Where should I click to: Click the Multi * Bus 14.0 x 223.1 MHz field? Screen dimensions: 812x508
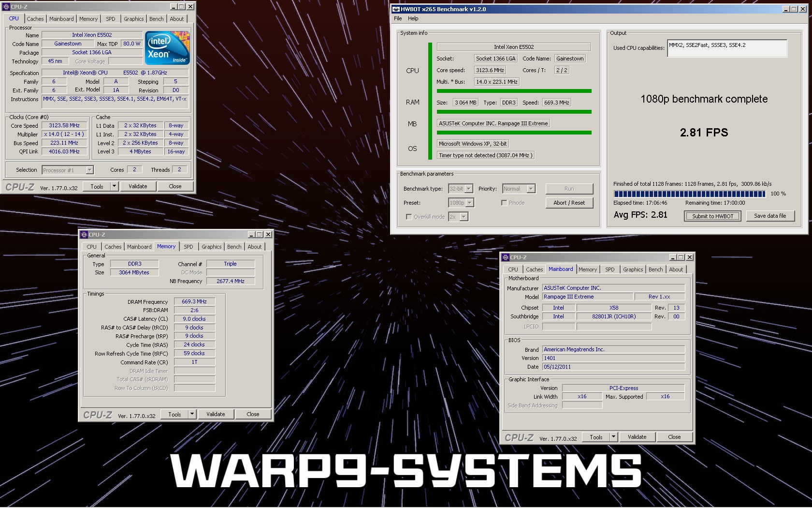(x=497, y=82)
